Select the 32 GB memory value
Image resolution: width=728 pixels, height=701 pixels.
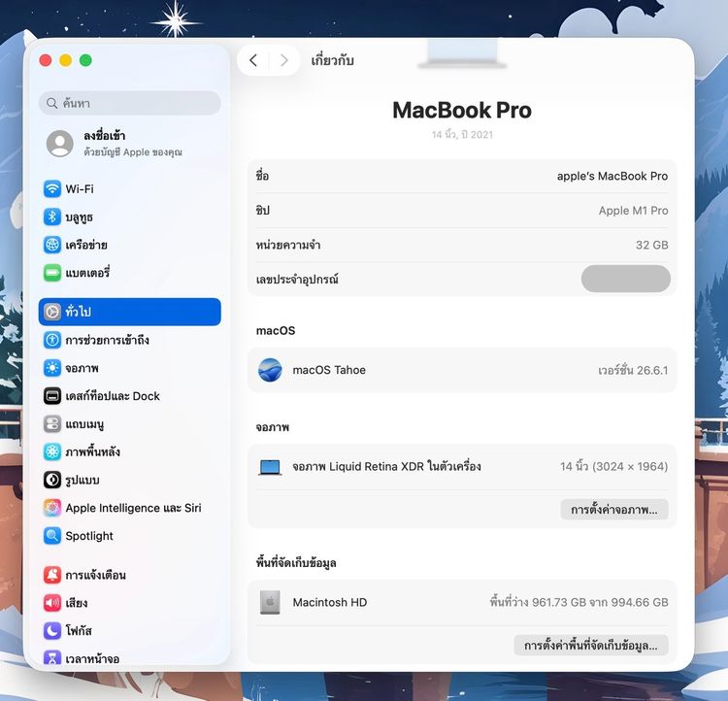tap(652, 245)
